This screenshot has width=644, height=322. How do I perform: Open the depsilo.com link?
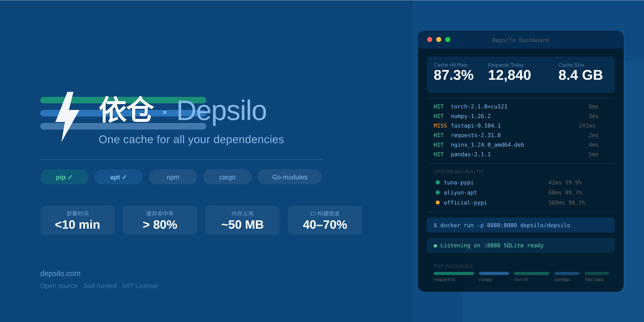[60, 273]
